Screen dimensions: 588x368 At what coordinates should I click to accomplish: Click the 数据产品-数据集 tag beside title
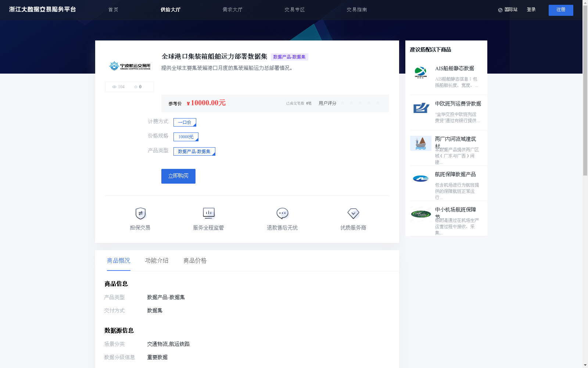(289, 57)
